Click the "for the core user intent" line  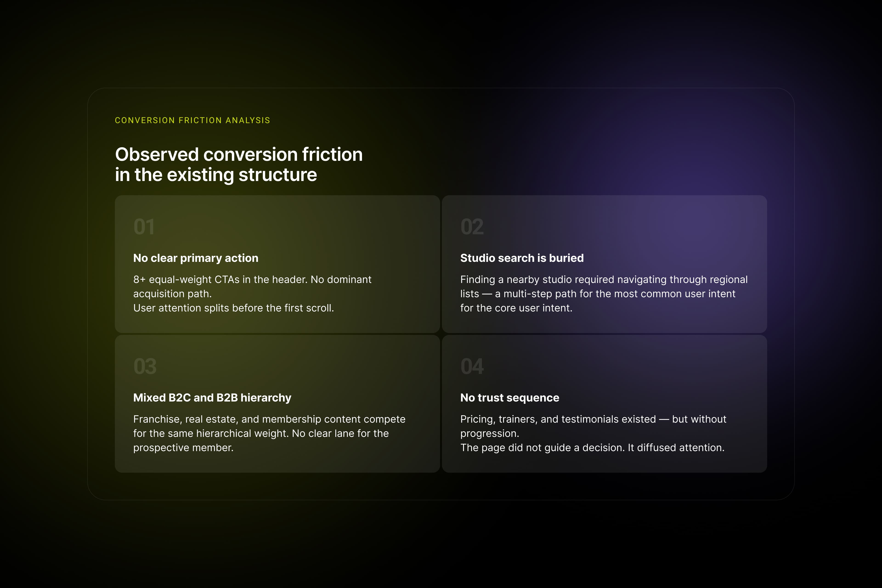516,308
